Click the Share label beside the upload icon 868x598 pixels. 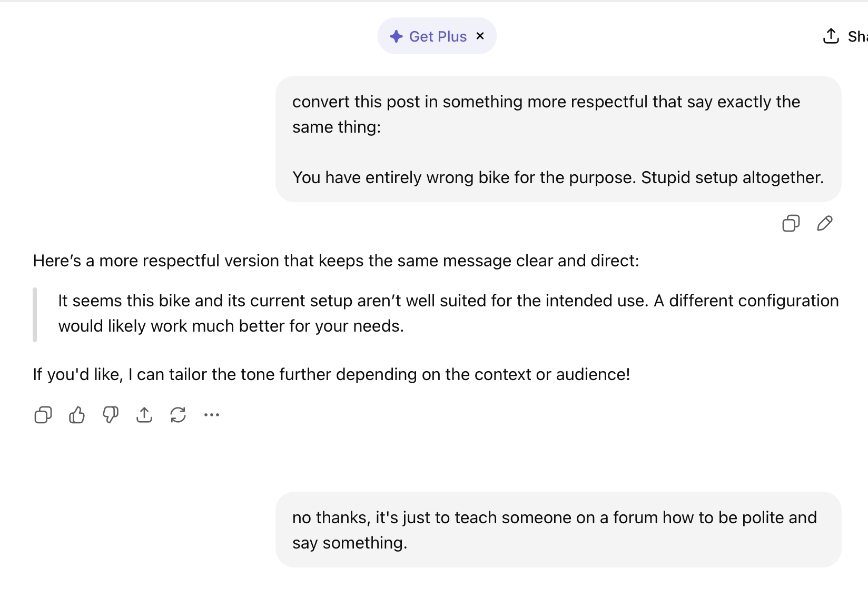click(x=857, y=36)
